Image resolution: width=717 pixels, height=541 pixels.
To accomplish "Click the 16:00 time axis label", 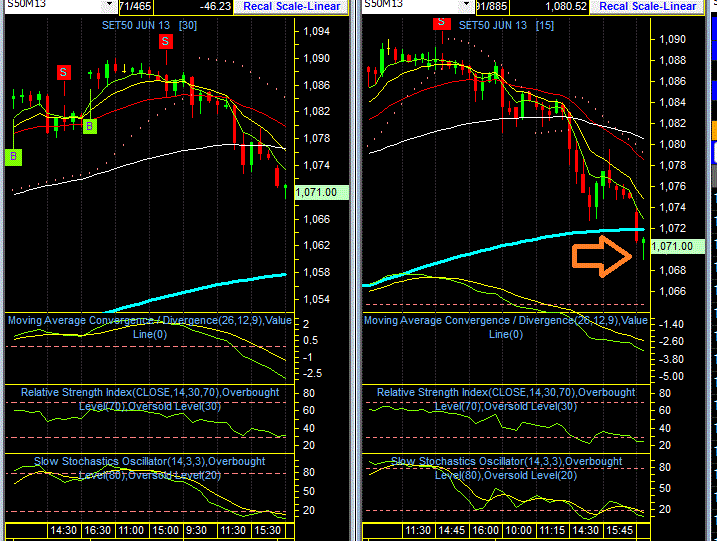I will (485, 530).
